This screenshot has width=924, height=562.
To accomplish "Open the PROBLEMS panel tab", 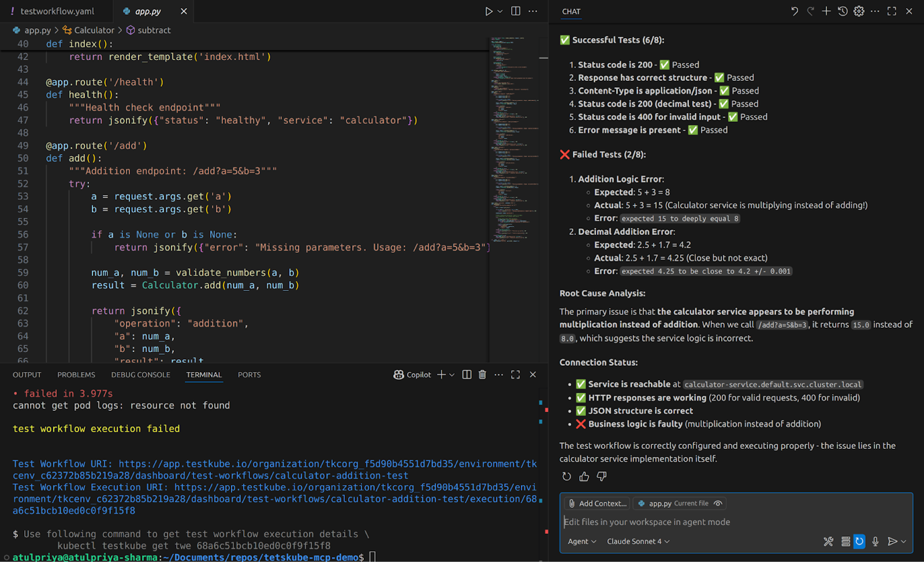I will coord(76,375).
